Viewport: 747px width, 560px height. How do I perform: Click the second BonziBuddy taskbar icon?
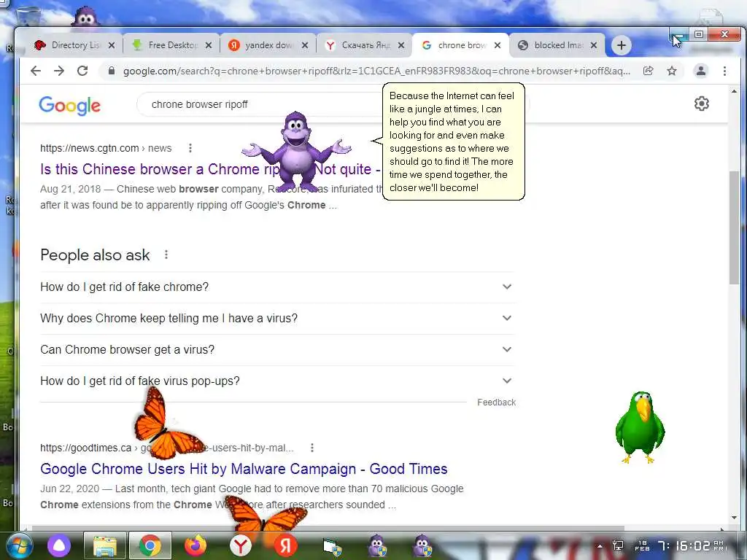(422, 545)
